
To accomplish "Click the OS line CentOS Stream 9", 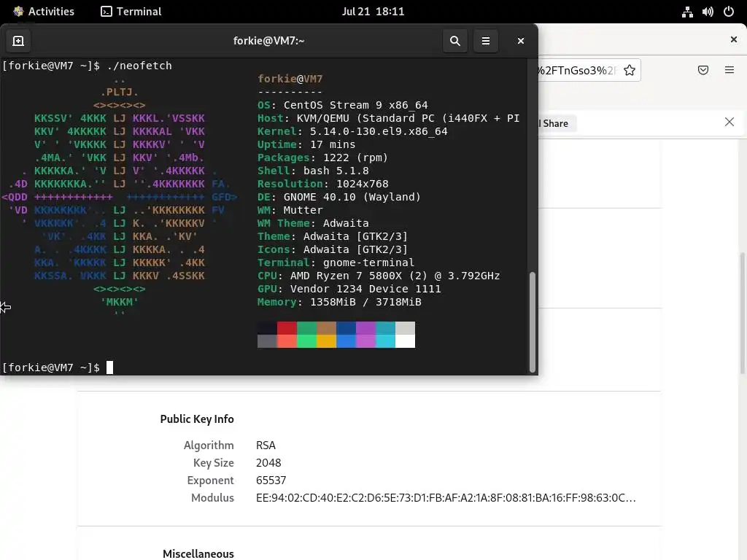I will [343, 105].
